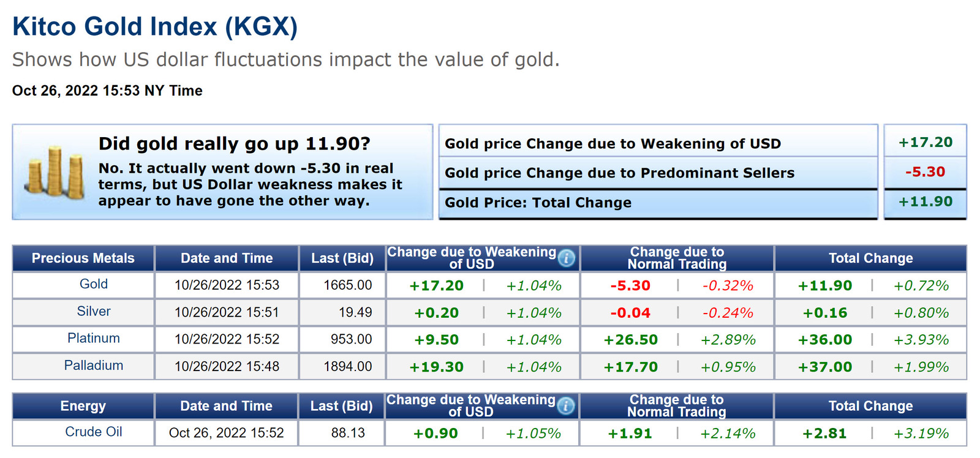Open the Crude Oil link

click(x=94, y=432)
